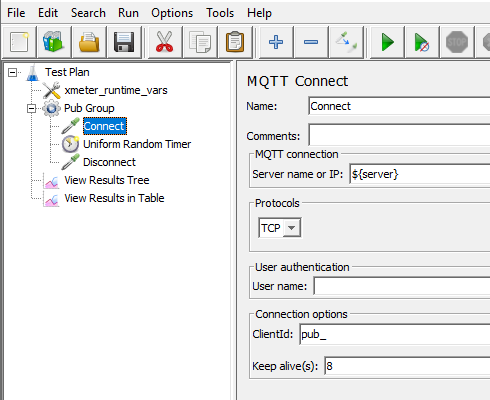Collapse the Pub Group node
This screenshot has height=400, width=490.
coord(31,108)
